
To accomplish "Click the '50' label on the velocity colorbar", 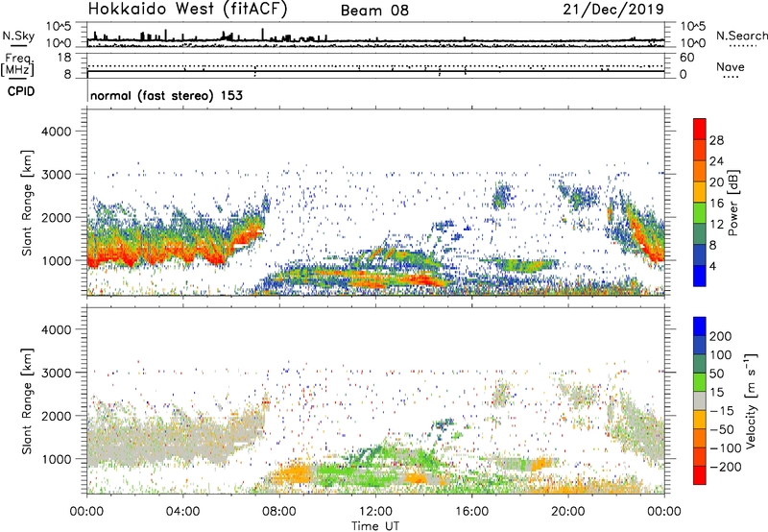I will (716, 374).
